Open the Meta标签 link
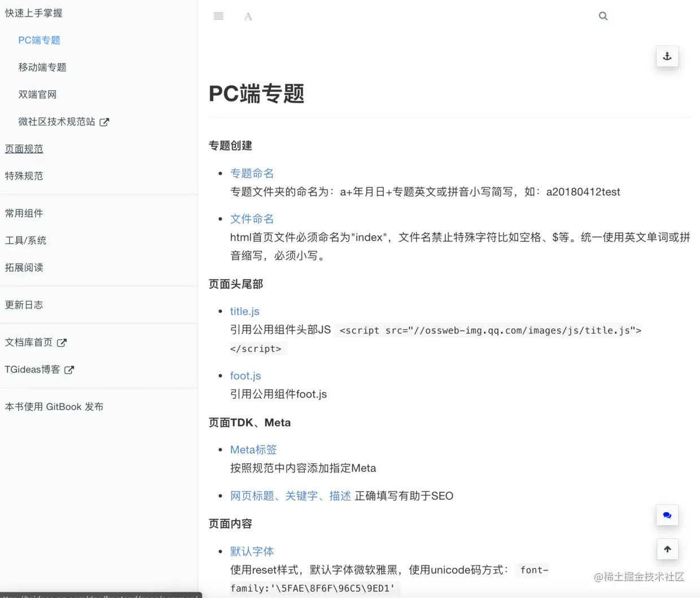 (x=253, y=450)
